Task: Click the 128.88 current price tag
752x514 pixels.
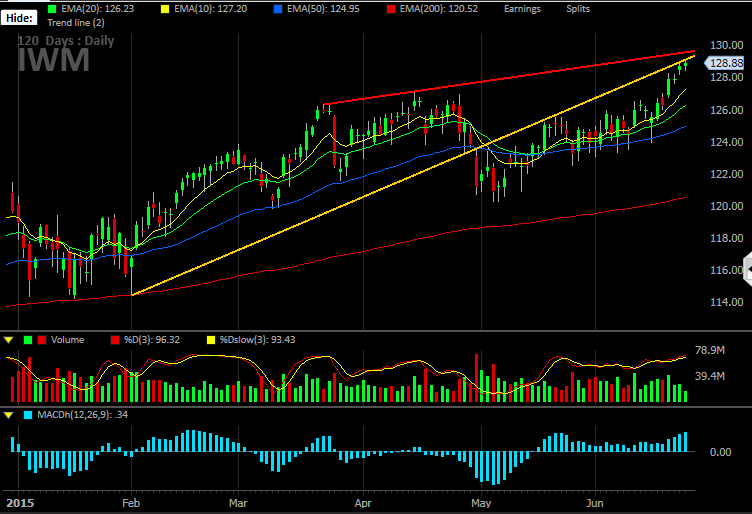Action: coord(724,63)
